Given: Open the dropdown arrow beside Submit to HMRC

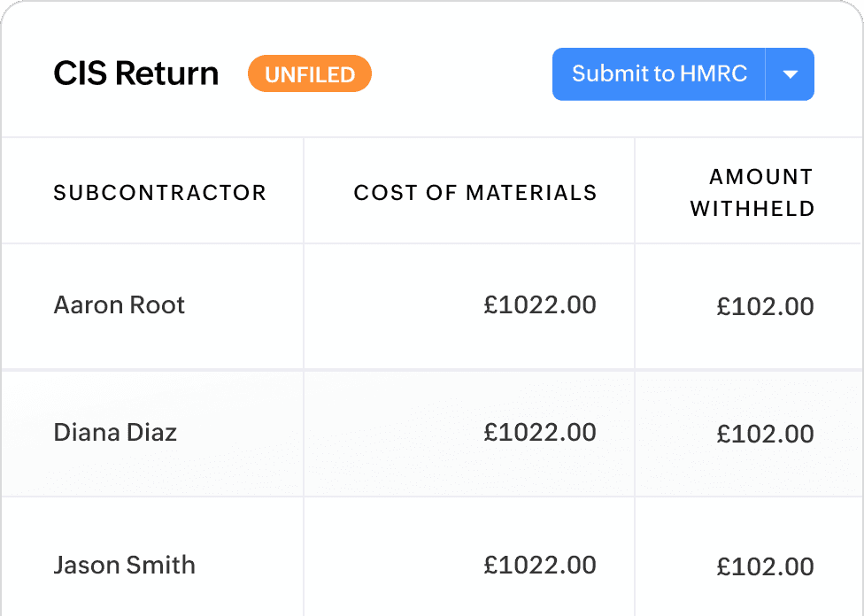Looking at the screenshot, I should click(791, 74).
